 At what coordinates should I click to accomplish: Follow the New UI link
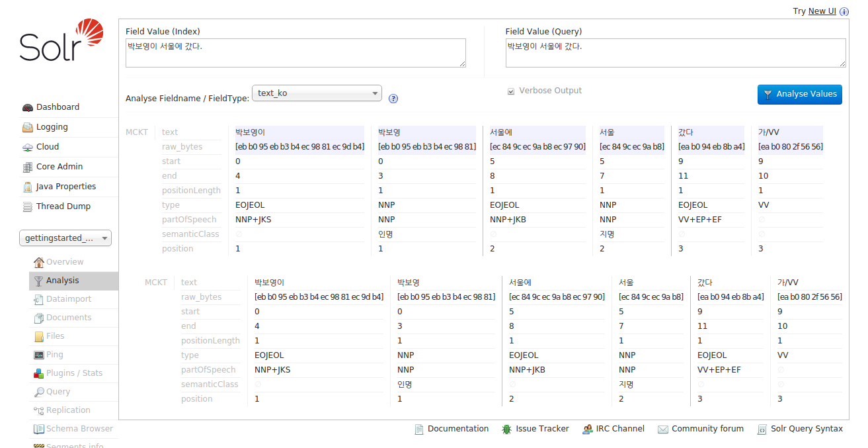tap(822, 11)
